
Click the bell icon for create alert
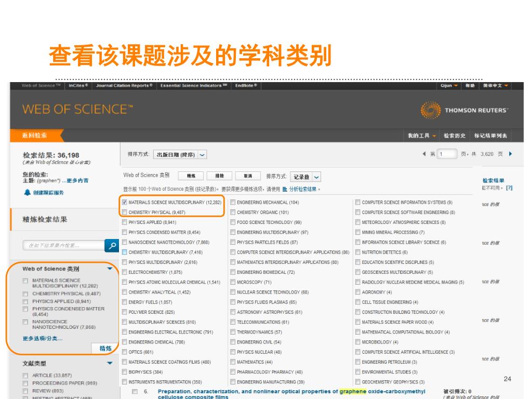pyautogui.click(x=27, y=192)
